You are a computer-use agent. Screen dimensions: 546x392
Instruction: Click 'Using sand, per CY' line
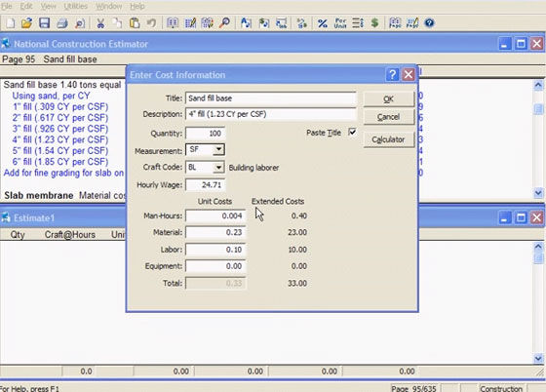(x=51, y=96)
